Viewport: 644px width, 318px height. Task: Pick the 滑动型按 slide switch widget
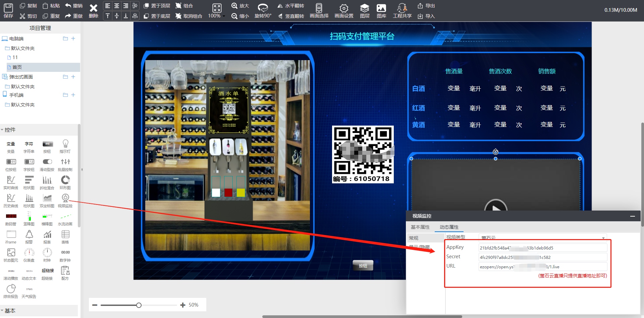click(x=47, y=165)
